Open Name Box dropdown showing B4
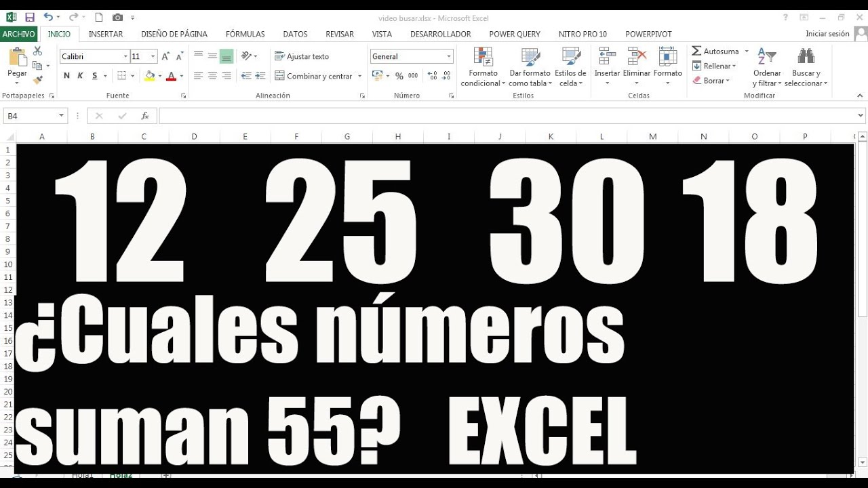 pyautogui.click(x=61, y=116)
